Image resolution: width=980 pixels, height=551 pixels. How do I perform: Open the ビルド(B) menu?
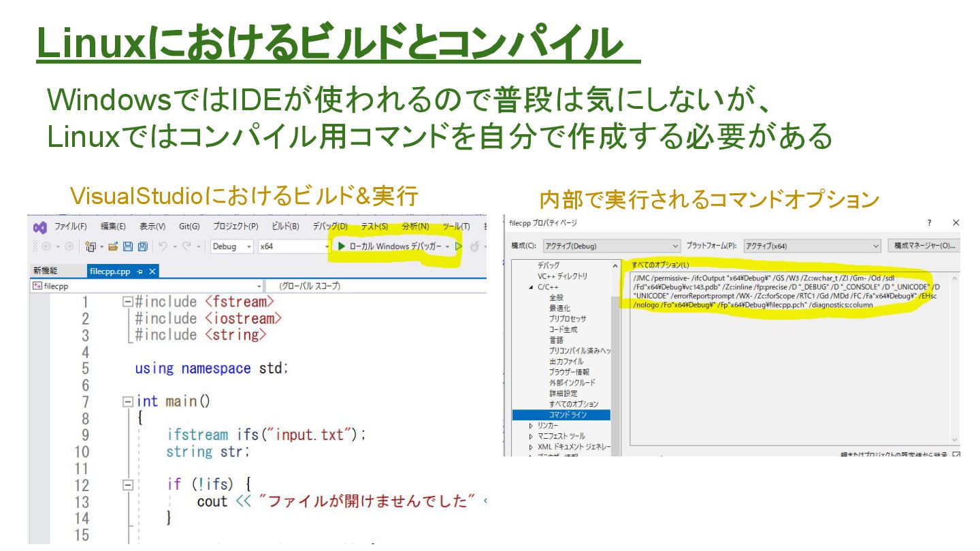[285, 227]
